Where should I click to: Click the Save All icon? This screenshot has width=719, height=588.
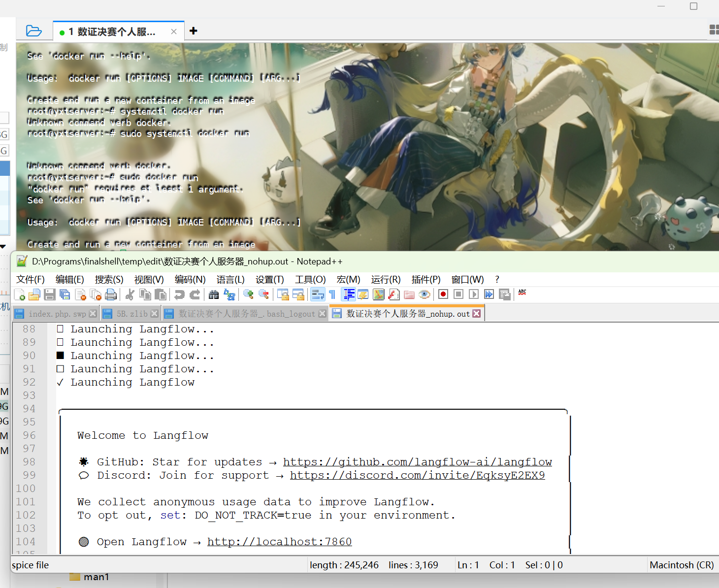tap(65, 294)
